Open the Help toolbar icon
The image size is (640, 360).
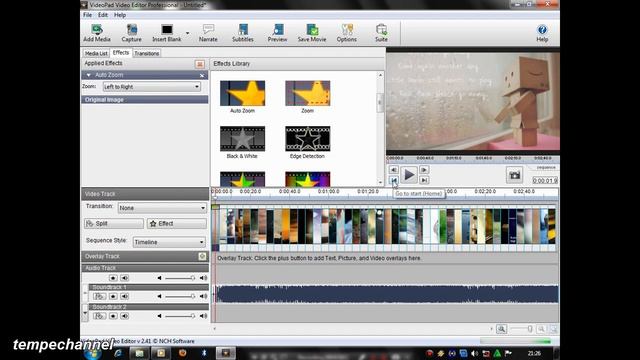point(542,33)
